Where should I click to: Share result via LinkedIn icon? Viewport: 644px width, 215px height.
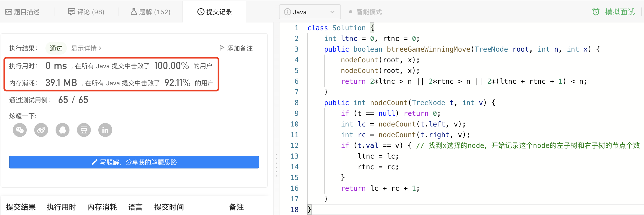pos(105,130)
